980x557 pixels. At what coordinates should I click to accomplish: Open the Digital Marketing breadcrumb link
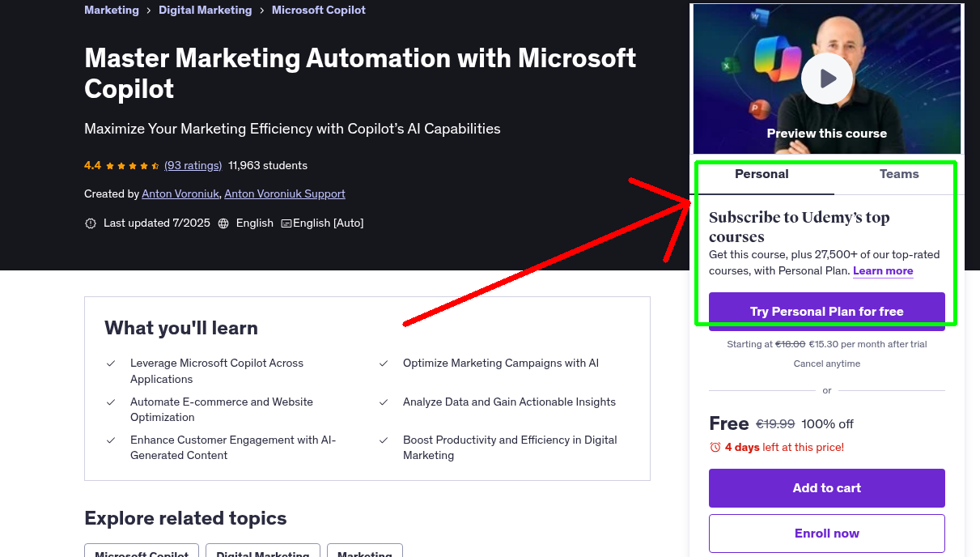[x=206, y=11]
